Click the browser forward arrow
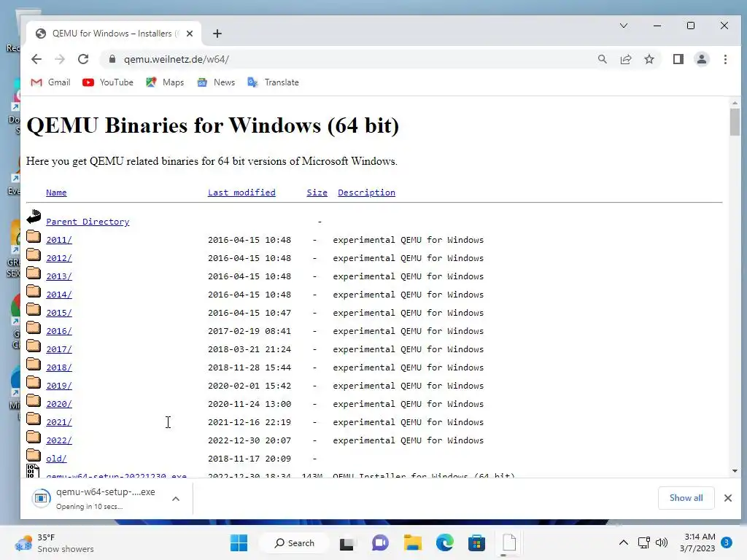The width and height of the screenshot is (747, 560). click(60, 59)
